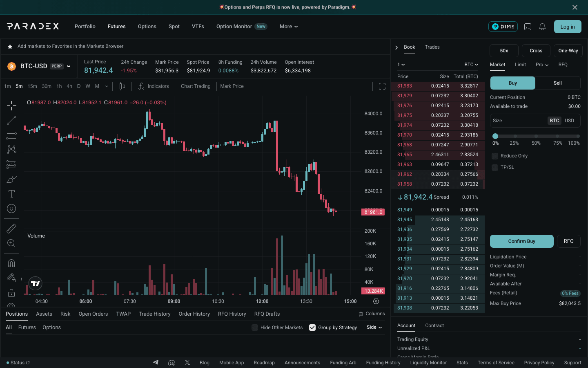Open the order book grouping dropdown

(x=401, y=65)
